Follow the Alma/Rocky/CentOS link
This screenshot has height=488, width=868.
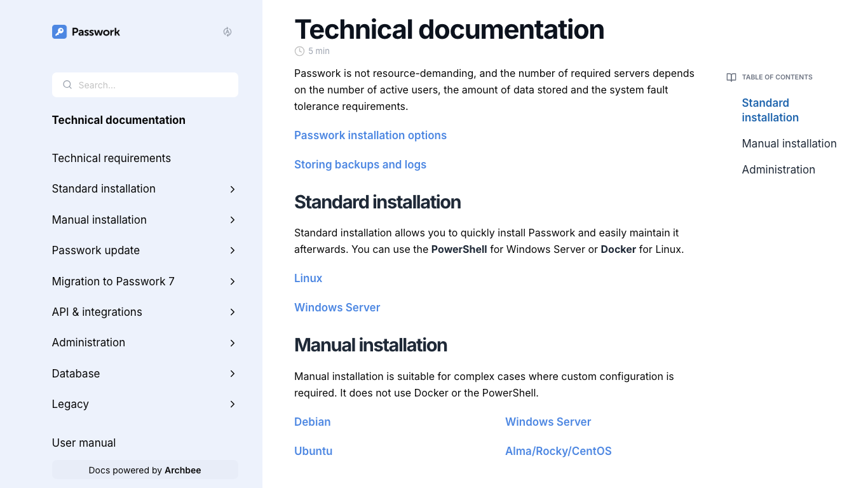tap(558, 451)
